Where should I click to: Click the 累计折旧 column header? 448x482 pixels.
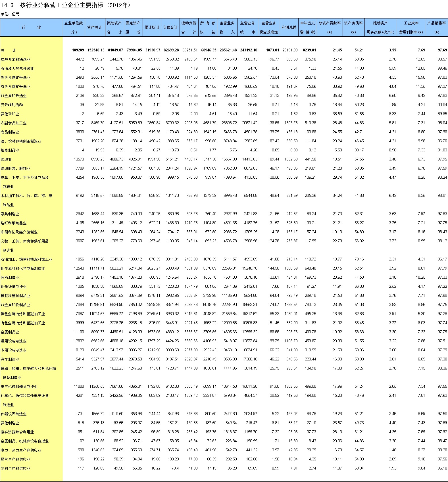(x=152, y=27)
